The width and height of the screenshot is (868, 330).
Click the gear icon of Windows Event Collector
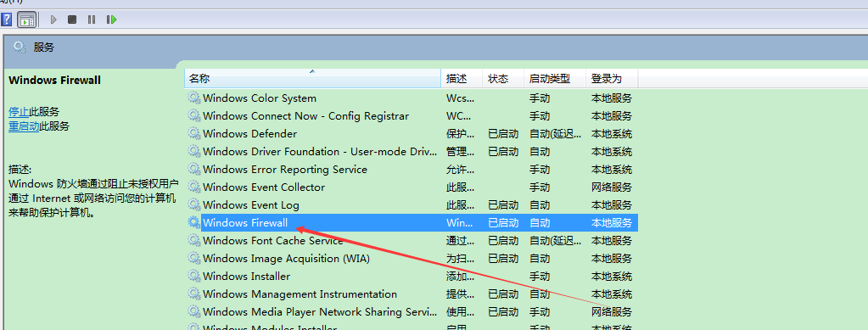click(x=193, y=187)
